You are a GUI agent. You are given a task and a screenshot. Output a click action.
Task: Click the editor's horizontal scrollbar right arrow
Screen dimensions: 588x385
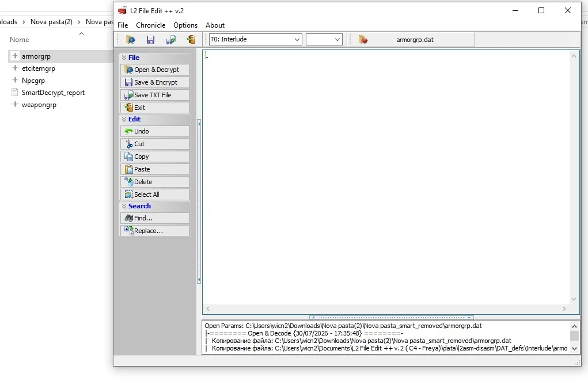[564, 309]
